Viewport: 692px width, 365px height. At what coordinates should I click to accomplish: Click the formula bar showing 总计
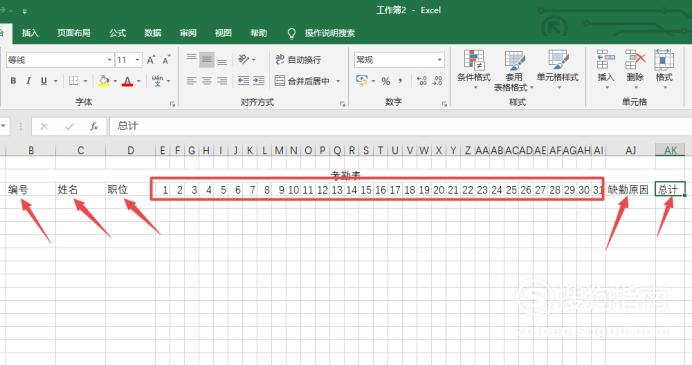(x=400, y=126)
